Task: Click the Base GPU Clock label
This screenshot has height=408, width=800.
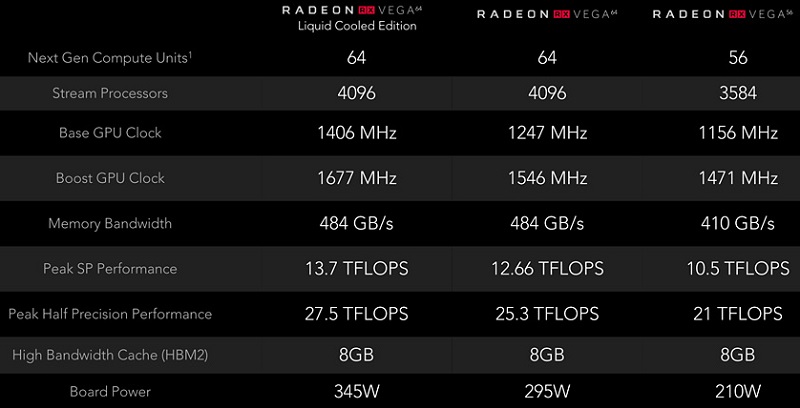Action: (110, 133)
